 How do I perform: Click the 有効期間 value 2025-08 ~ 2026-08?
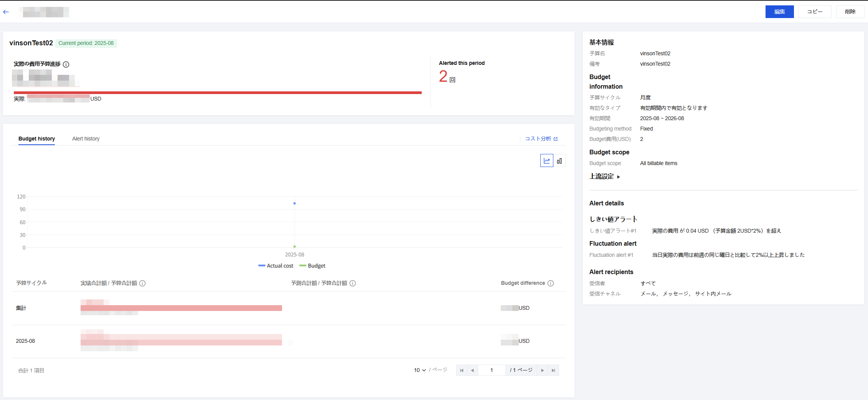(x=662, y=119)
